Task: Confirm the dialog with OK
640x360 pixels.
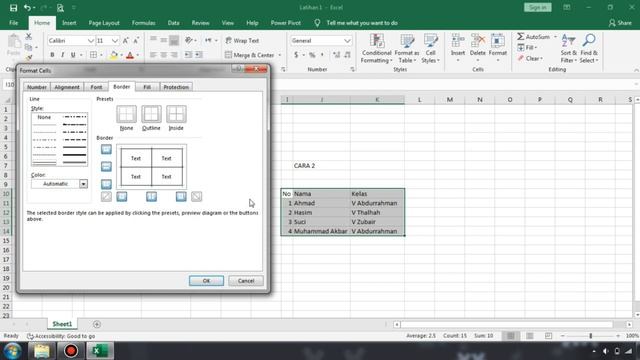Action: click(x=206, y=281)
